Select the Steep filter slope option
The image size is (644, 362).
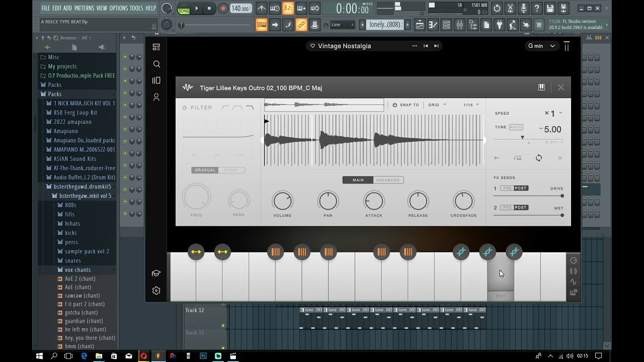click(231, 170)
